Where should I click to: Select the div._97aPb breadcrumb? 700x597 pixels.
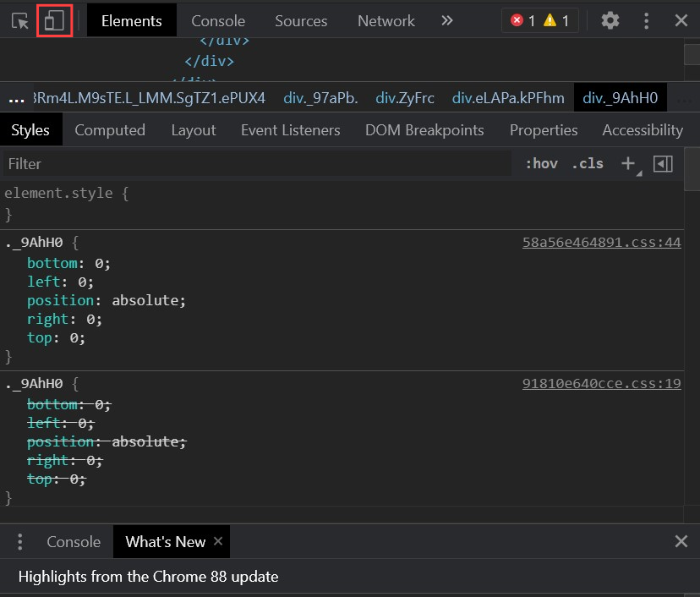(x=320, y=98)
